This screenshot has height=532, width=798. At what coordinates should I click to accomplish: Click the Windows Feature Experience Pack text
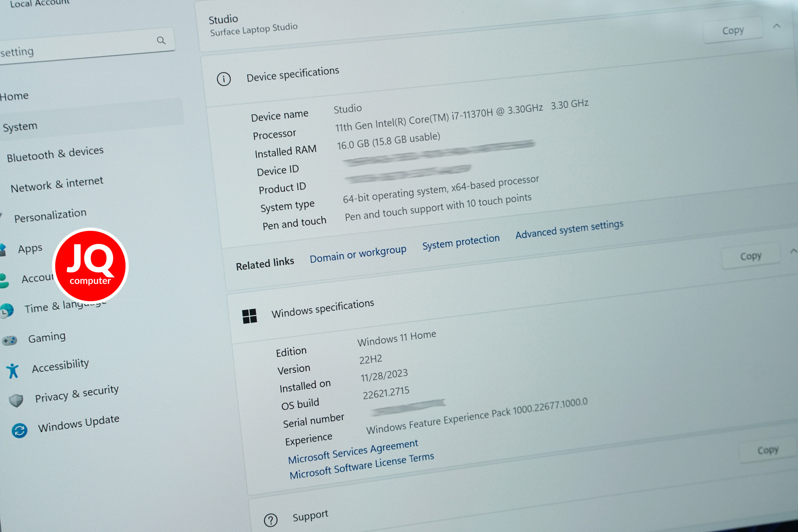pos(477,416)
